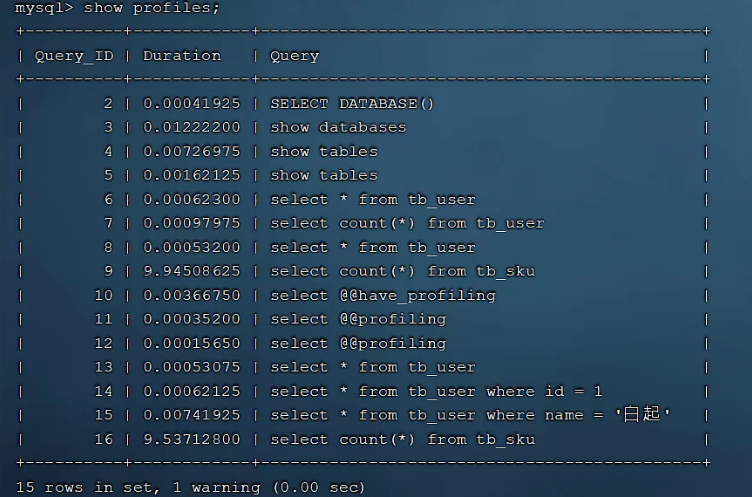
Task: Click the 'show databases' query text
Action: 338,128
